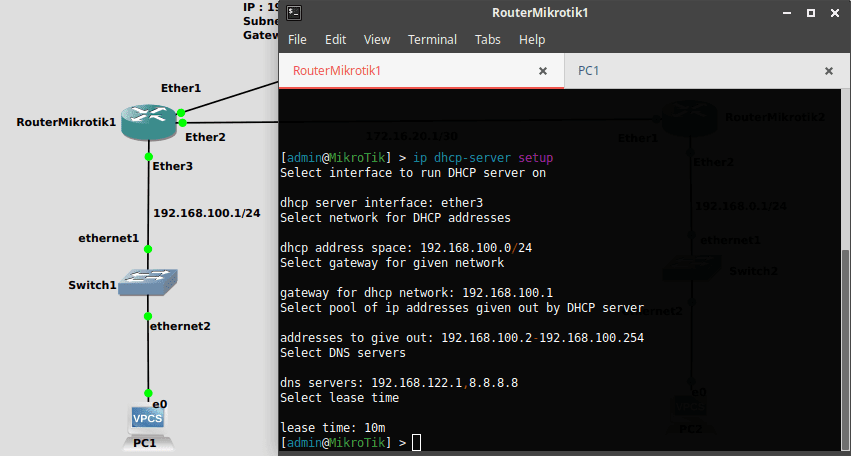Image resolution: width=851 pixels, height=456 pixels.
Task: Click the RouterMikrotik1 window title text
Action: coord(540,13)
